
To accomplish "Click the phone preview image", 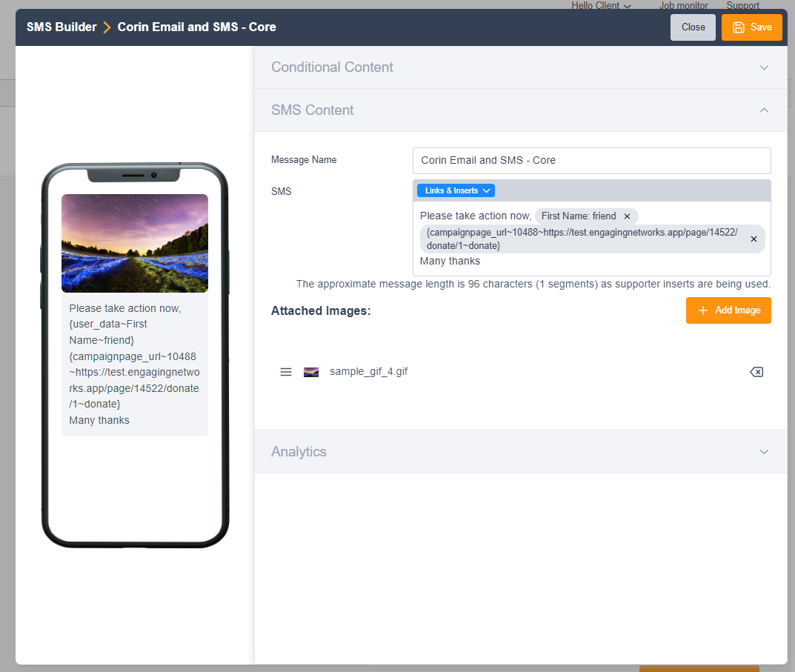I will click(x=135, y=243).
